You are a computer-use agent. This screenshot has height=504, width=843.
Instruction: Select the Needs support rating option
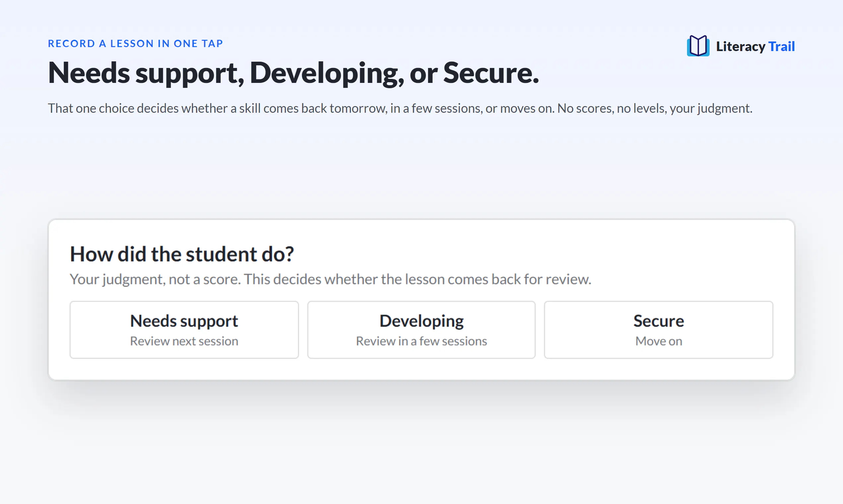coord(184,330)
